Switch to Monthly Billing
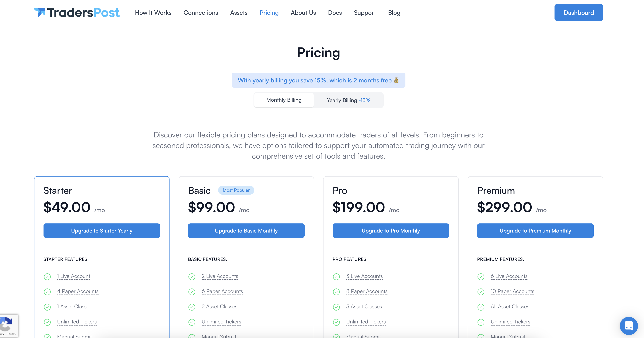644x338 pixels. (284, 100)
